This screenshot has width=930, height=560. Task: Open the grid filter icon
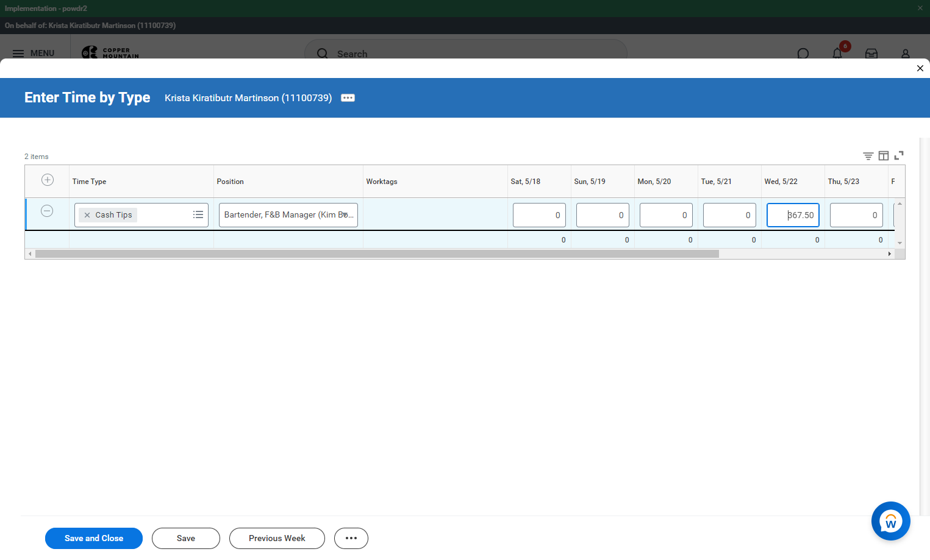[868, 156]
